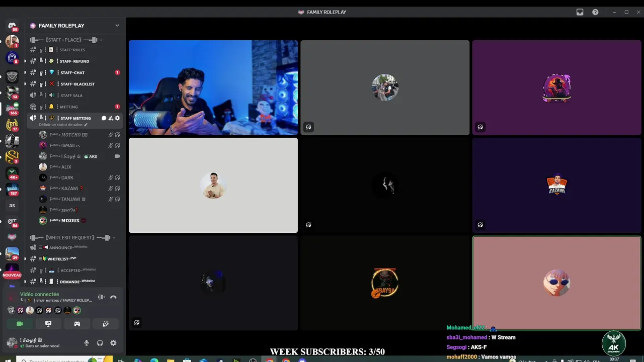Click 'Définir un statut de salon' link
The height and width of the screenshot is (362, 644).
(63, 125)
